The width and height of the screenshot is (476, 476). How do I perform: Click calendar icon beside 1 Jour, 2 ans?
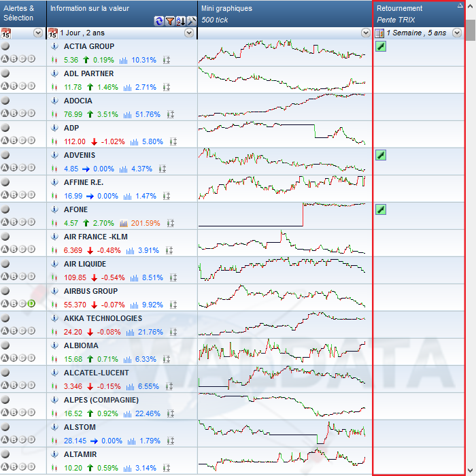[53, 33]
